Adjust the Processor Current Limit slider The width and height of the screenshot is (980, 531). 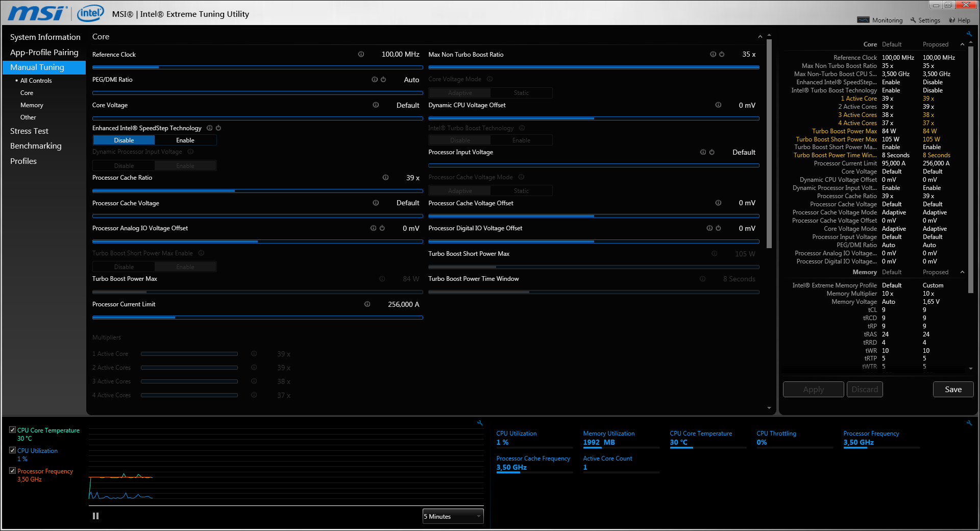pos(257,318)
